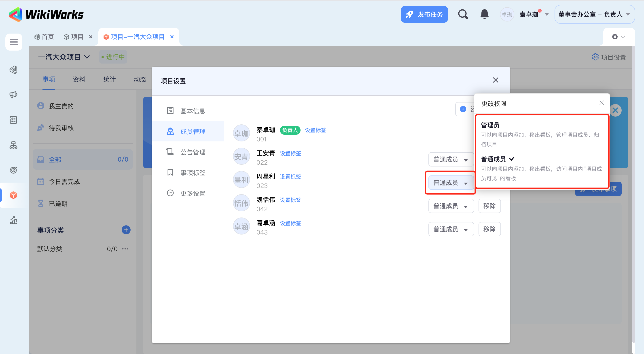This screenshot has width=644, height=354.
Task: Toggle the hamburger sidebar menu
Action: (14, 42)
